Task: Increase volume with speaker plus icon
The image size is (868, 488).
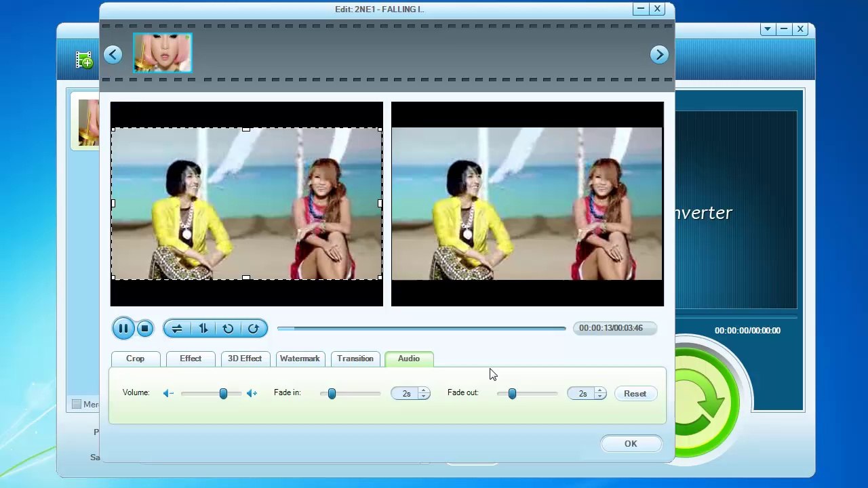Action: click(252, 393)
